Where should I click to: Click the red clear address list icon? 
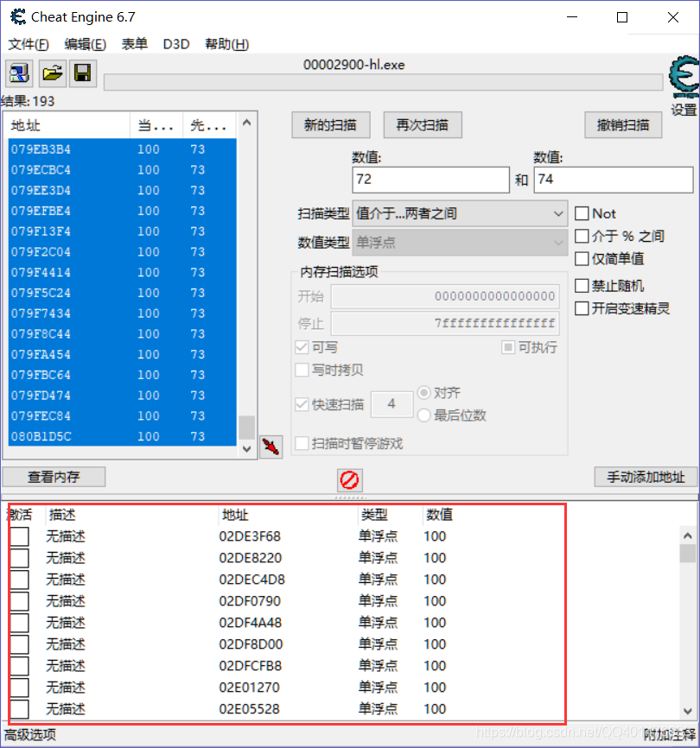349,480
